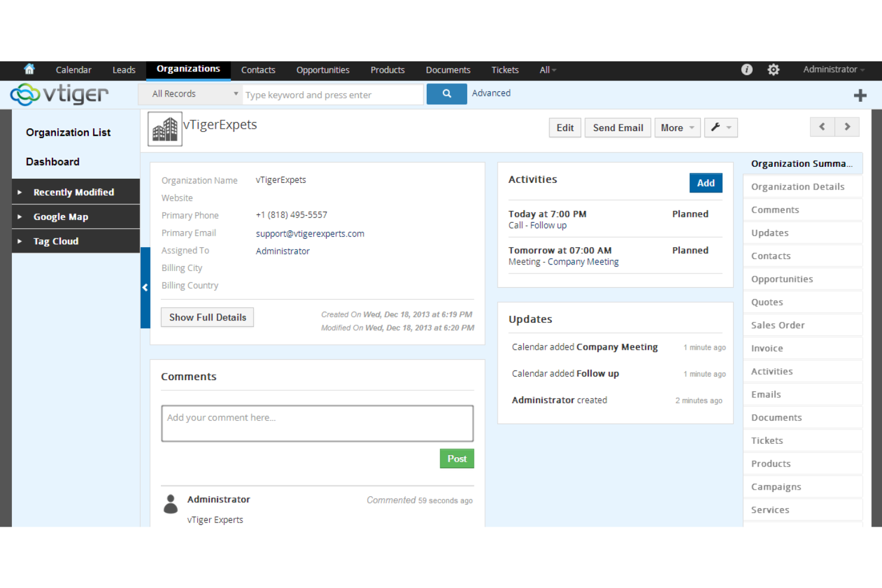
Task: Open the wrench customize dropdown
Action: [721, 127]
